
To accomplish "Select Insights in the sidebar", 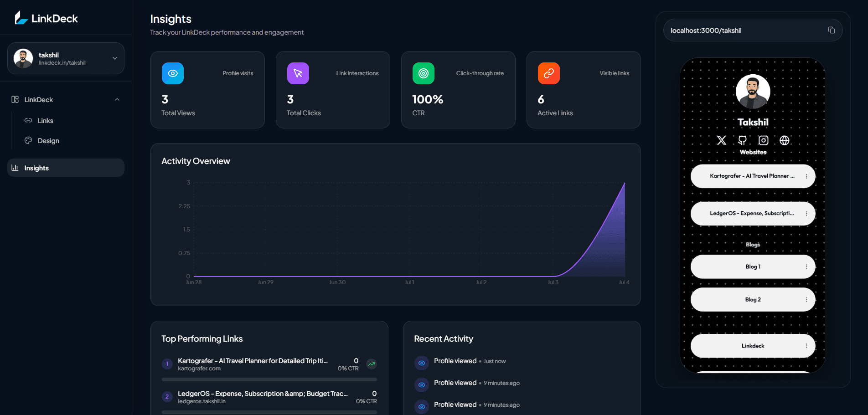I will [x=66, y=168].
